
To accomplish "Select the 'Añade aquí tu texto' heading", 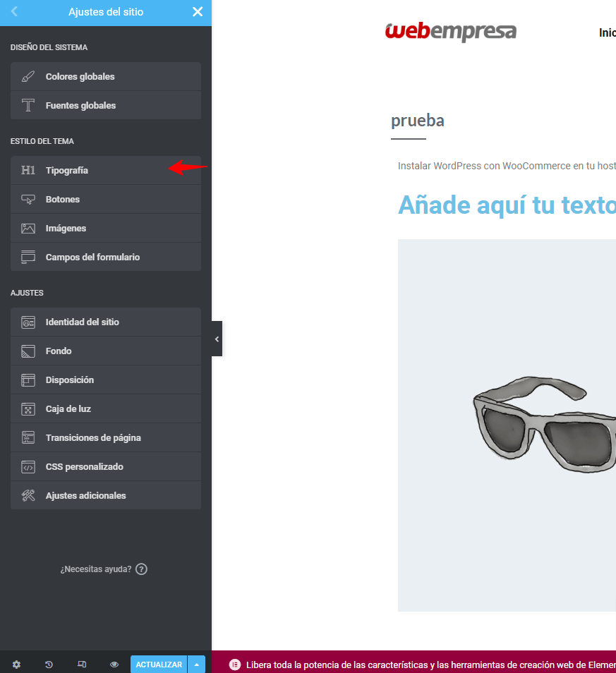I will 507,205.
